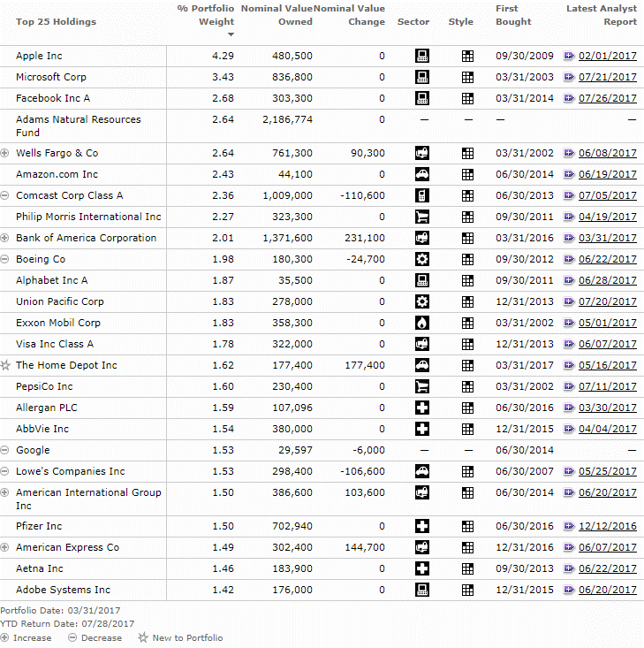Image resolution: width=644 pixels, height=648 pixels.
Task: Click the decrease minus icon beside Comcast Corp
Action: point(4,195)
